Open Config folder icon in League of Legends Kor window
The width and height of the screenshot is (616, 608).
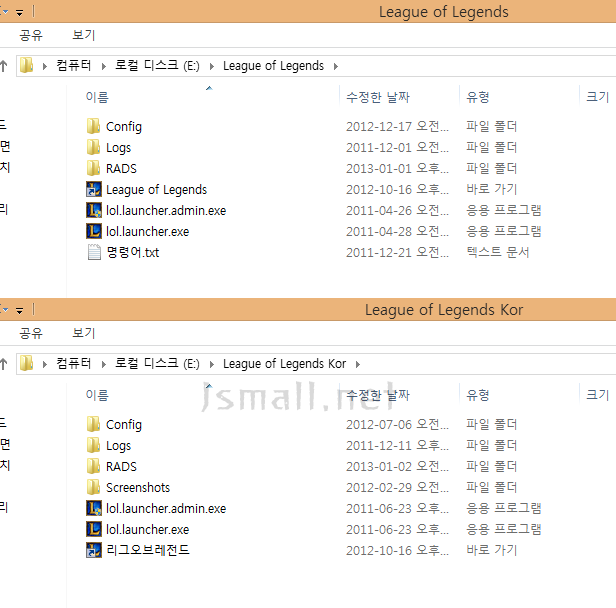tap(94, 425)
